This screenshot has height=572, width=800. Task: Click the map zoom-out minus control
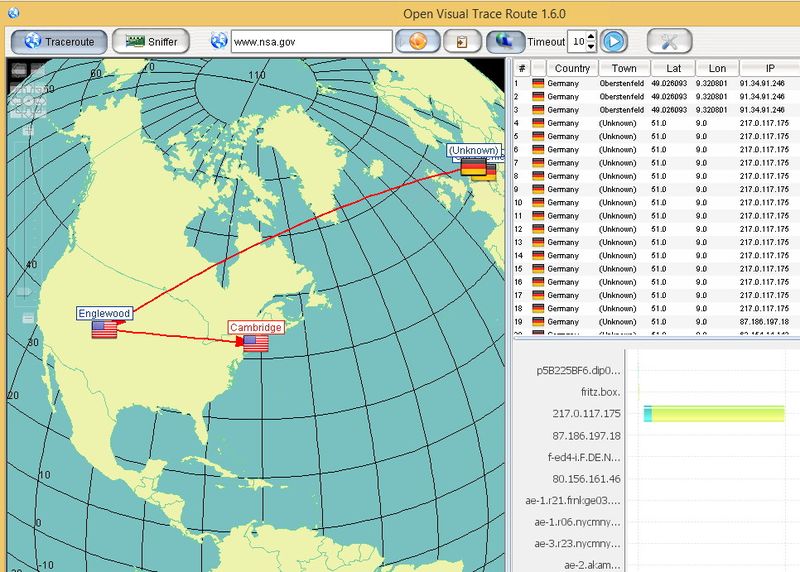click(x=28, y=319)
